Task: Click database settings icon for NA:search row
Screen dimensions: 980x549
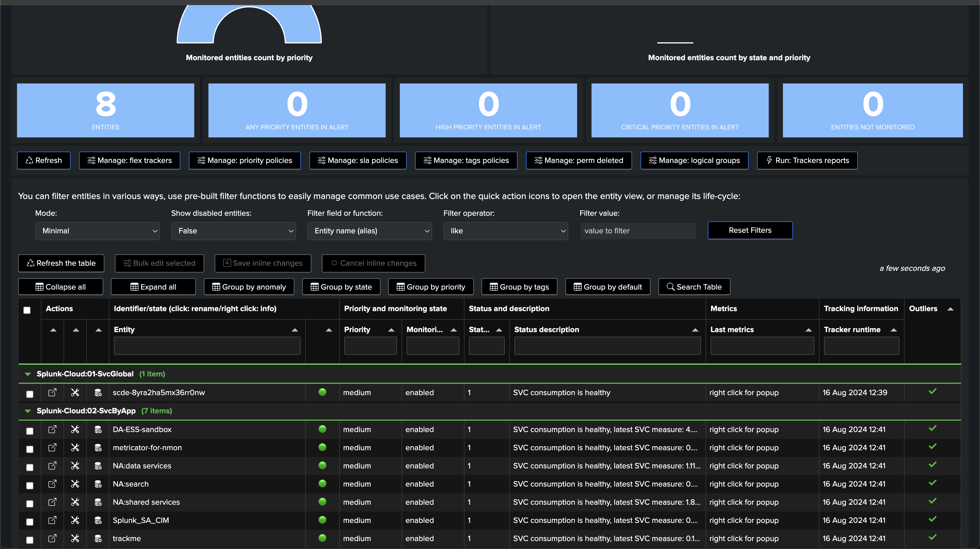Action: (x=98, y=484)
